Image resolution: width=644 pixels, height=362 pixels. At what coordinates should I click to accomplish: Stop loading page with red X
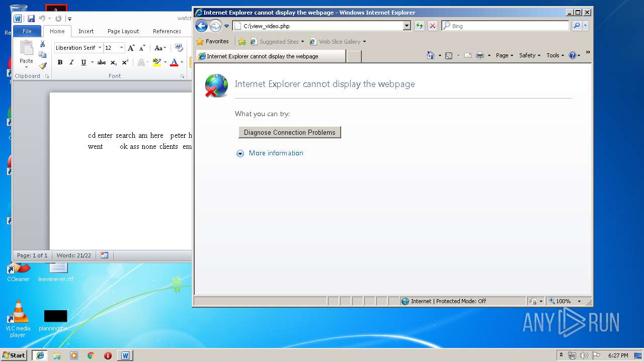pyautogui.click(x=433, y=26)
